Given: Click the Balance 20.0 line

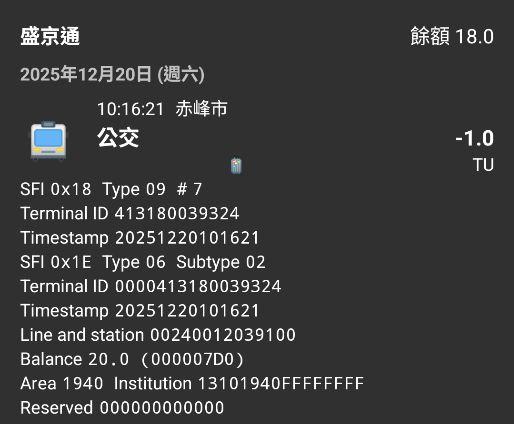Looking at the screenshot, I should click(132, 360).
